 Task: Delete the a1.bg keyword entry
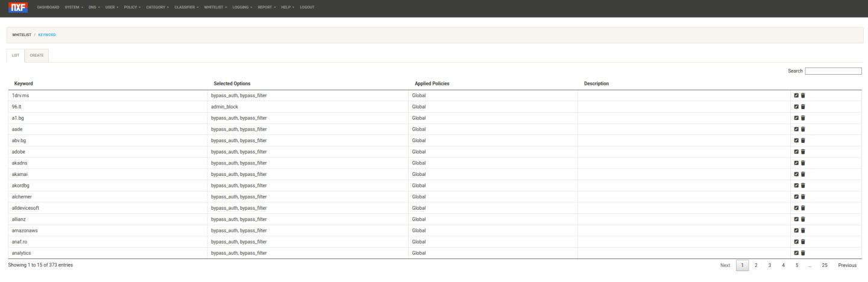[803, 118]
